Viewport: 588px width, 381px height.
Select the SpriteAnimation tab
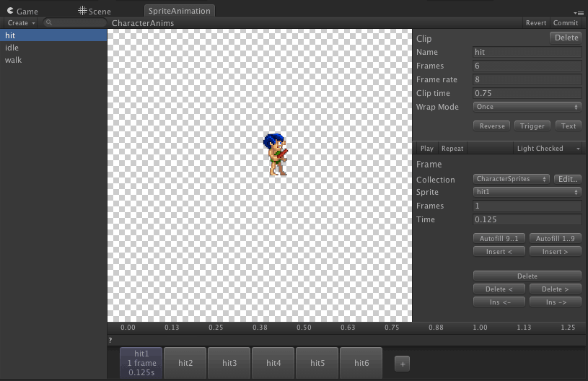[x=179, y=11]
